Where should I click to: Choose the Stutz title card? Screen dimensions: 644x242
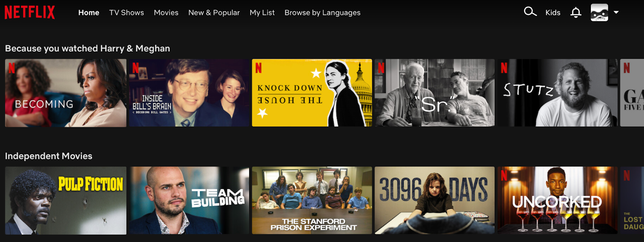pyautogui.click(x=557, y=93)
